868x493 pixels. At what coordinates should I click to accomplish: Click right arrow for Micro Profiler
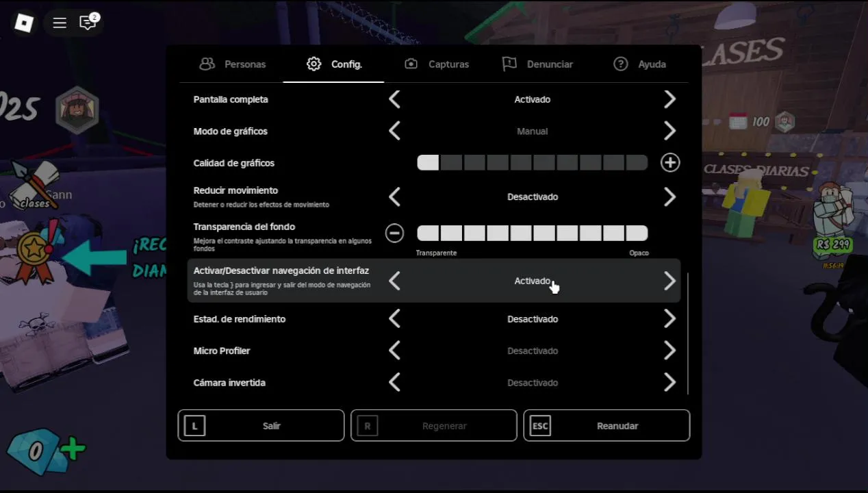pos(669,351)
